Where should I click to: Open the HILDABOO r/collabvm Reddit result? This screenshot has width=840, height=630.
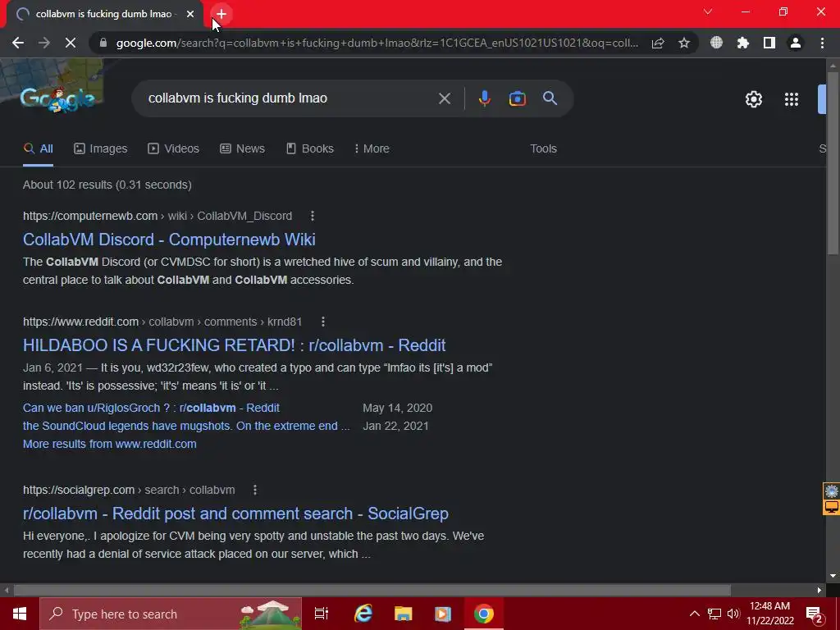click(234, 345)
